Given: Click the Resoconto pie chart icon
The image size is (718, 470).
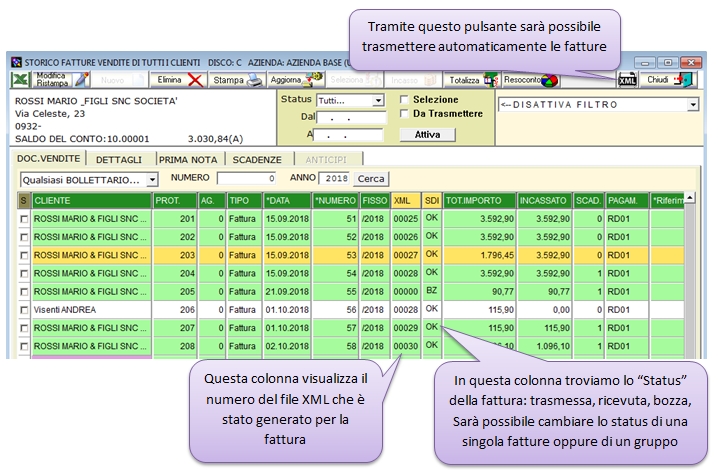Looking at the screenshot, I should 549,80.
